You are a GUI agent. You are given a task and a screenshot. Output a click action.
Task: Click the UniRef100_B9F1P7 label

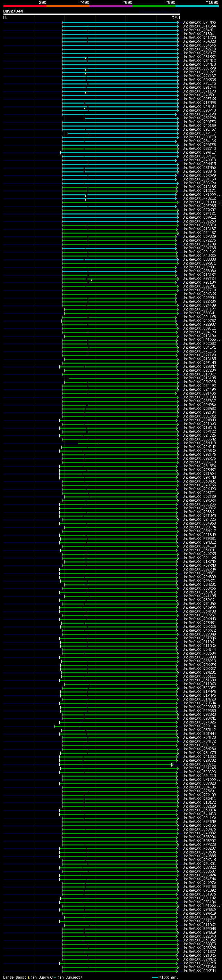199,309
